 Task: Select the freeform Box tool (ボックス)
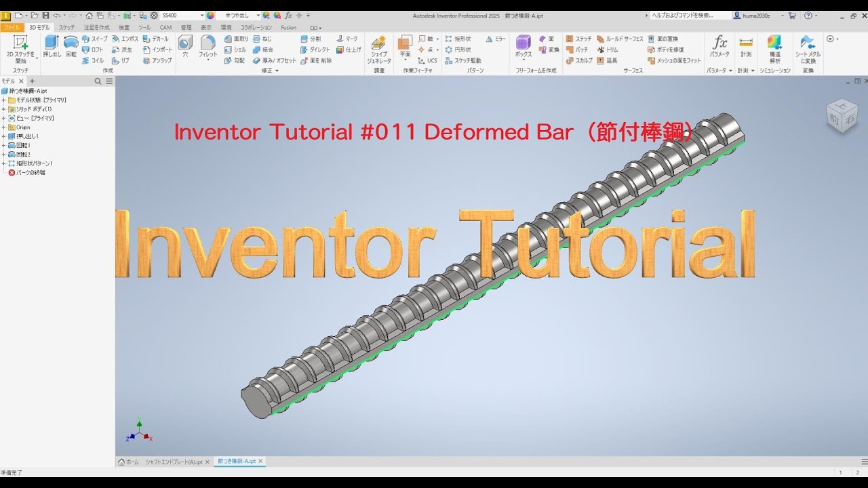(524, 46)
